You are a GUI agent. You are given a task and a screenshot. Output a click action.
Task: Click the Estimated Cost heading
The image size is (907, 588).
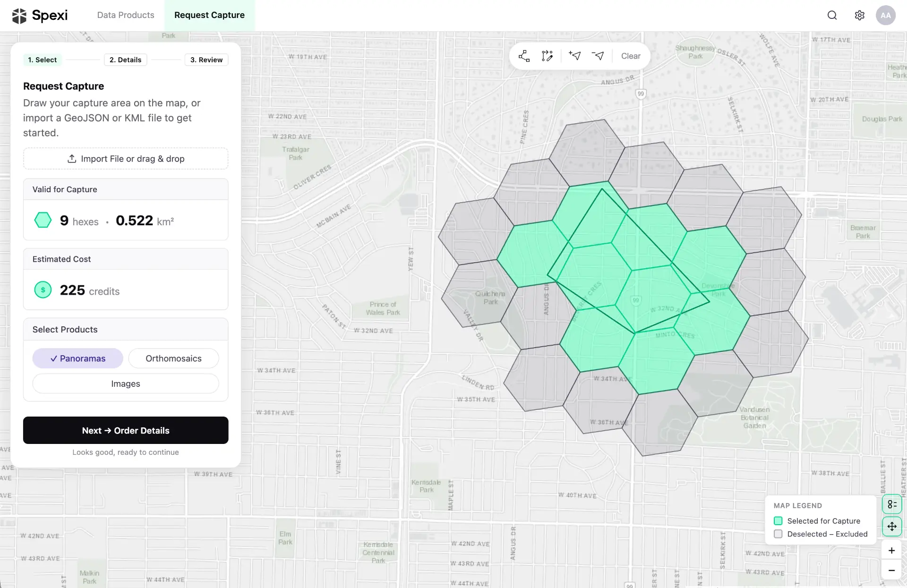pos(61,259)
